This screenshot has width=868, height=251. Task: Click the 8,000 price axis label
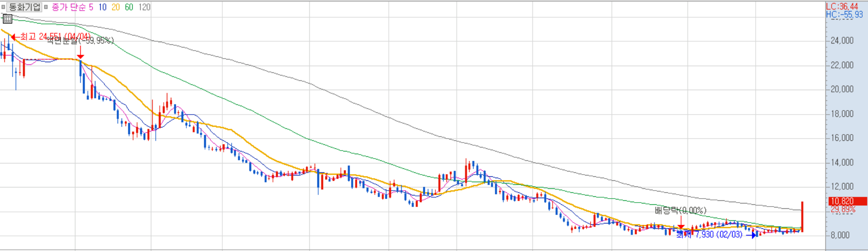[840, 235]
